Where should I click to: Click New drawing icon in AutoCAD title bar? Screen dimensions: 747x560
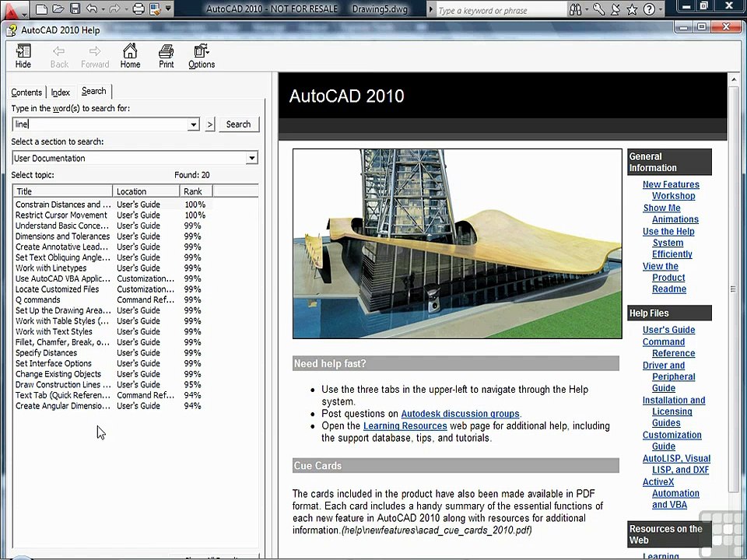coord(41,9)
